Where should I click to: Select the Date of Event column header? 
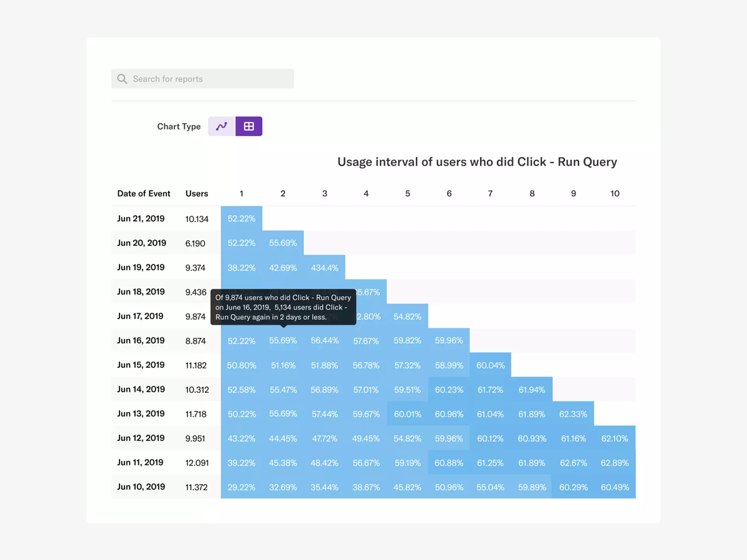[144, 194]
